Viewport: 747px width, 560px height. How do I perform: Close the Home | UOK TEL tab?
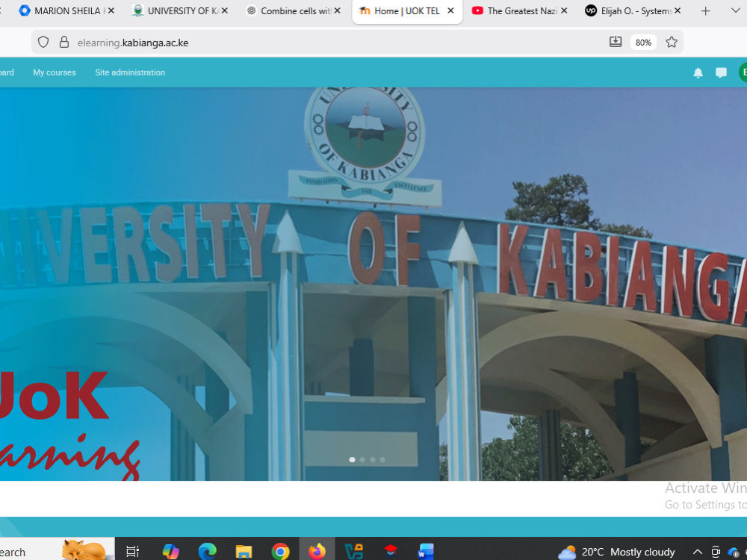[x=450, y=10]
